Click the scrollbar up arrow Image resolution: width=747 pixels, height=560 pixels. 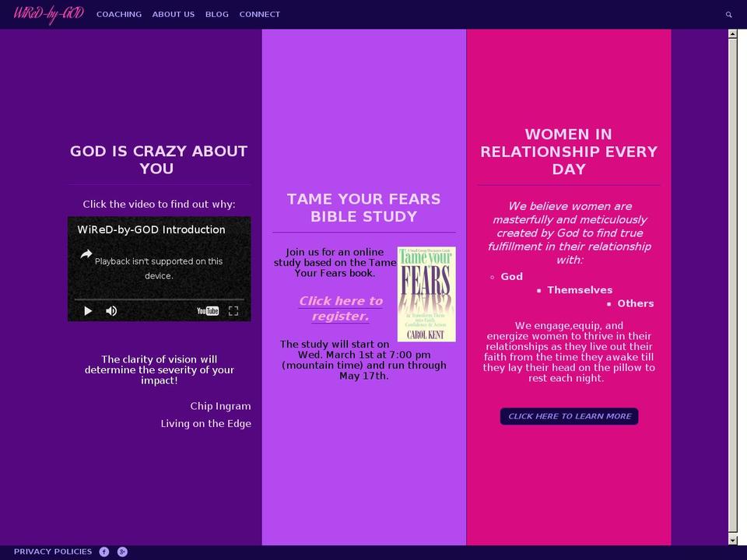coord(733,33)
